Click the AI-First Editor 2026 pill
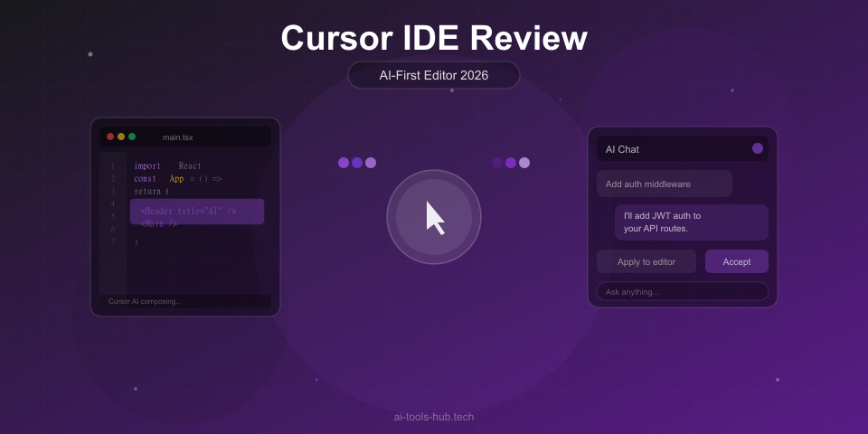The height and width of the screenshot is (434, 868). pos(433,75)
